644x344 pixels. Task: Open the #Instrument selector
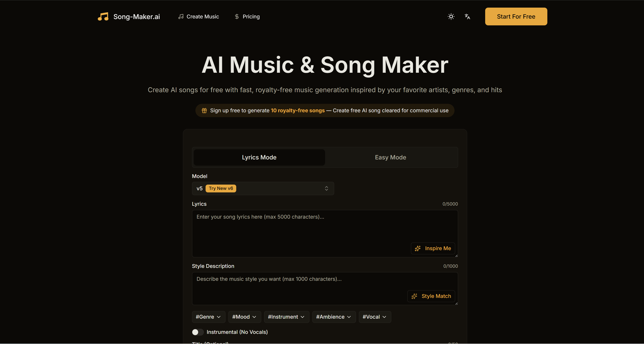(x=286, y=317)
